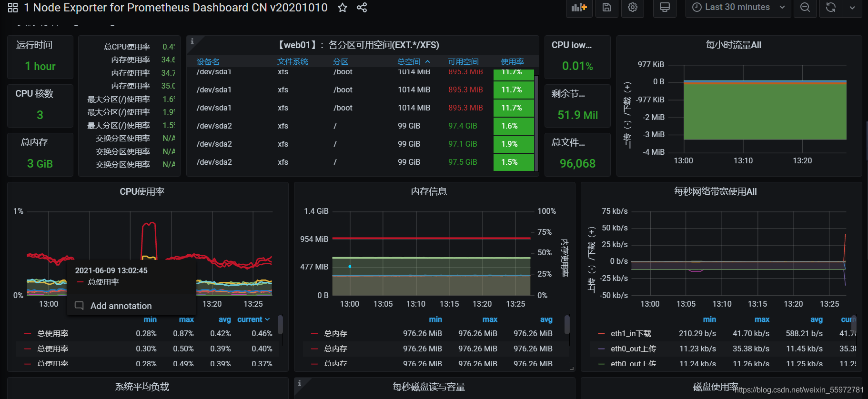Click 97.1 GiB available space cell
This screenshot has width=868, height=399.
tap(463, 144)
